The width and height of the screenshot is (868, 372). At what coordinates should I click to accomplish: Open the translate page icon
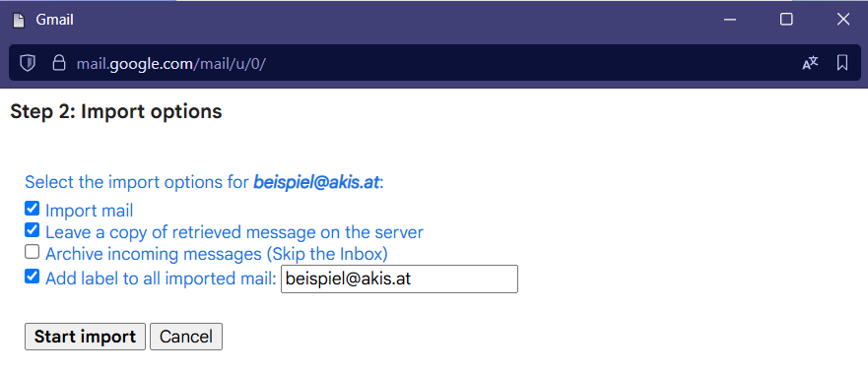[x=810, y=63]
